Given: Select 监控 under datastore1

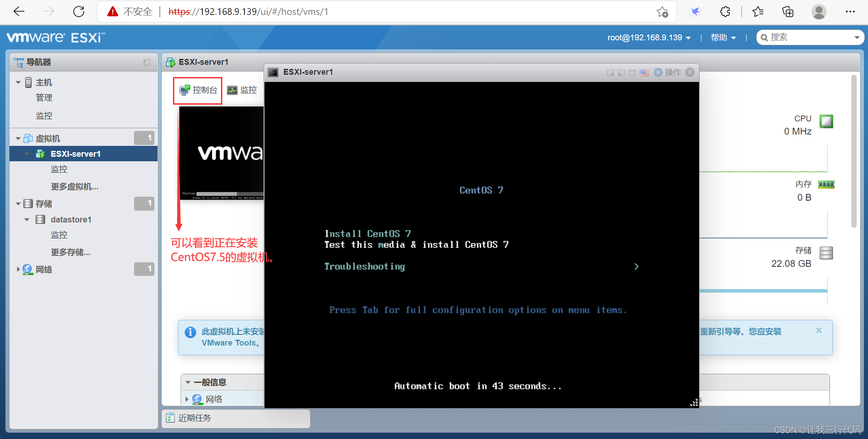Looking at the screenshot, I should 59,235.
